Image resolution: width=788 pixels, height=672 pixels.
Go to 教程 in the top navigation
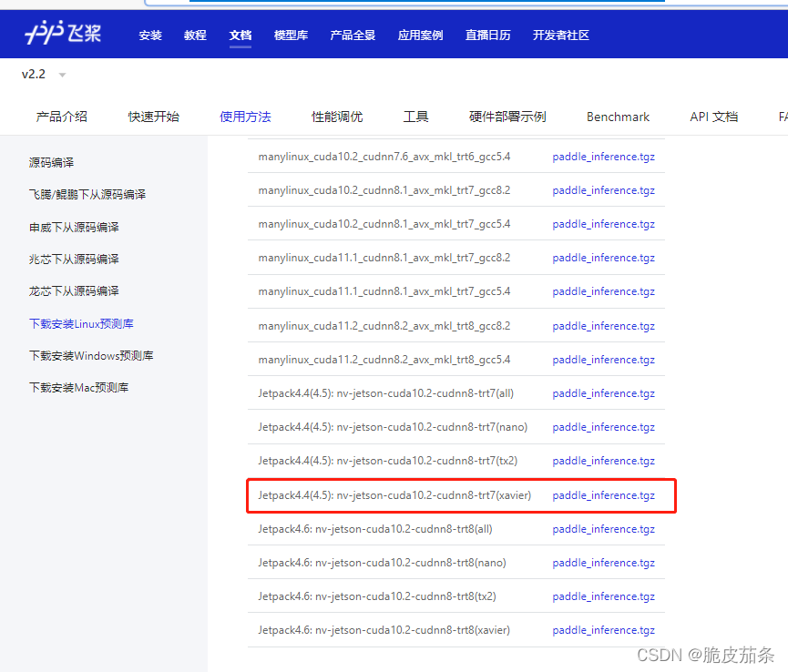195,36
